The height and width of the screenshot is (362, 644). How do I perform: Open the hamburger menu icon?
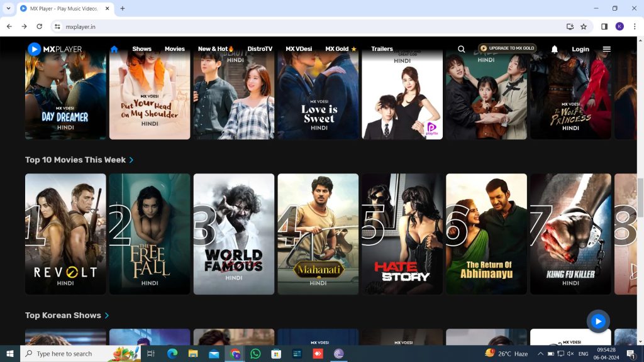pyautogui.click(x=606, y=49)
